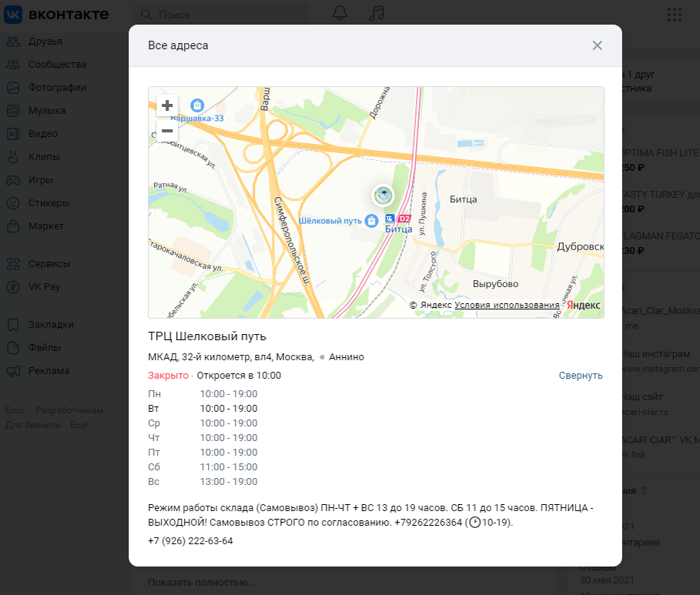The width and height of the screenshot is (700, 595).
Task: Expand the Ещё footer dropdown
Action: pyautogui.click(x=84, y=425)
